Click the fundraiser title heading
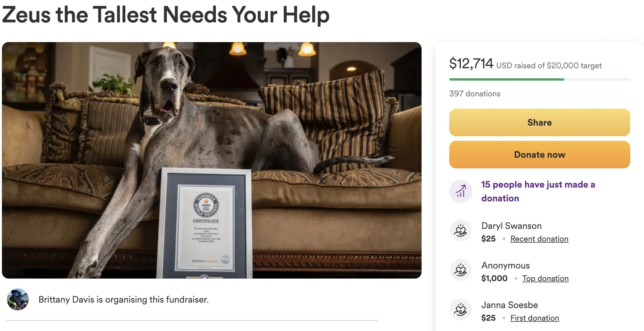The width and height of the screenshot is (644, 331). 166,15
